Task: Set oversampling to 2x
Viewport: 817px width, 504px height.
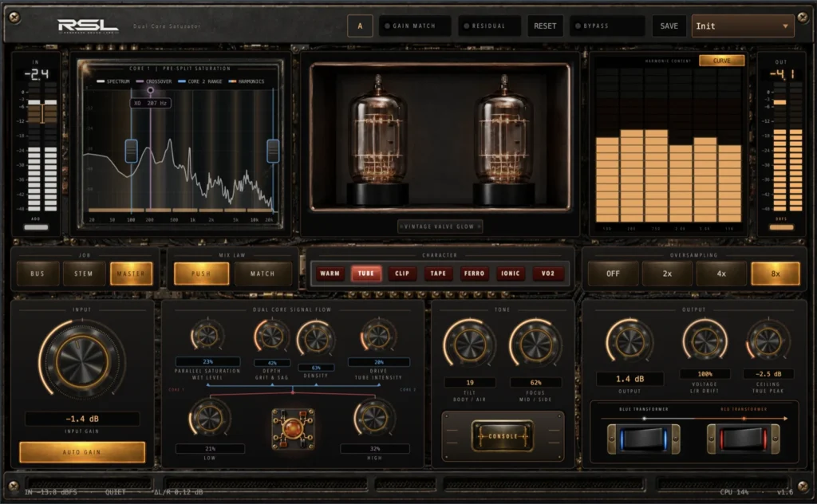Action: click(668, 274)
